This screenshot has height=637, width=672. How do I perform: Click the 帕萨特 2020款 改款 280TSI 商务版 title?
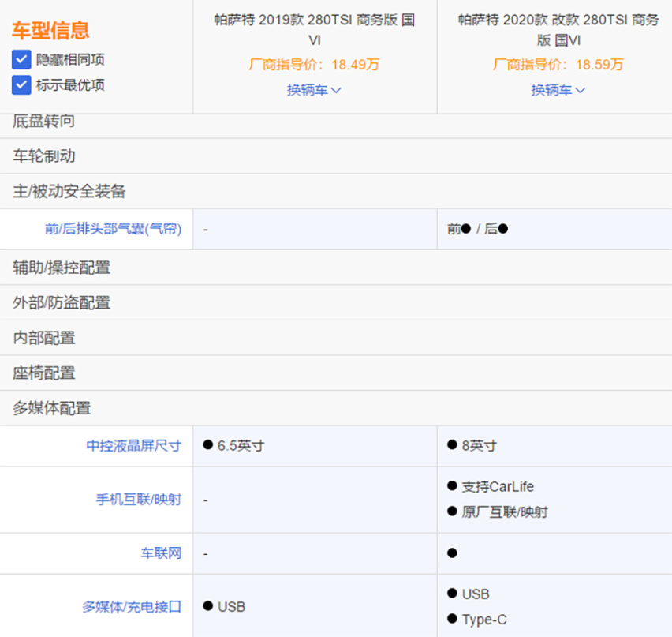click(558, 30)
